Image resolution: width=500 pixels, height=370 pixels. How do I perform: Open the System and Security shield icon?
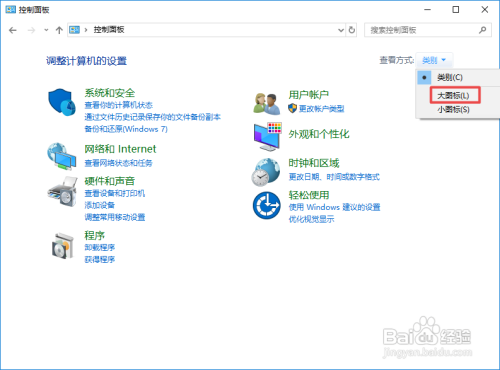[x=62, y=102]
